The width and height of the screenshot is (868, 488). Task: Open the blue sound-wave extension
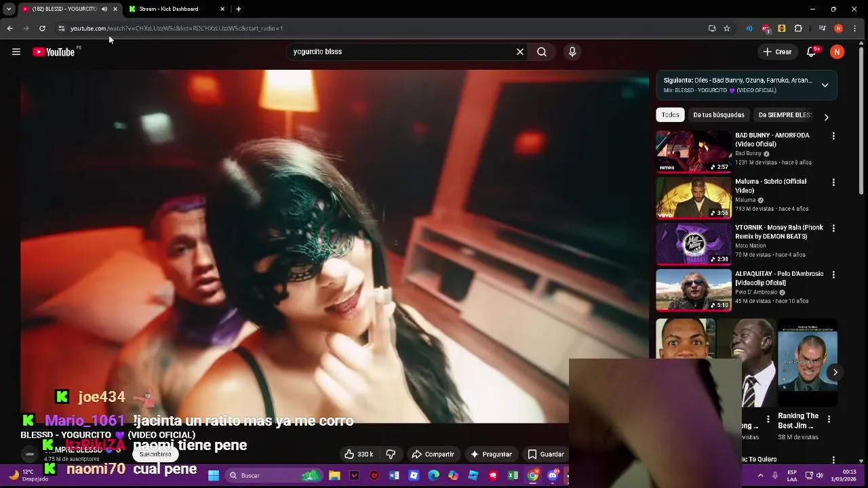pos(749,28)
